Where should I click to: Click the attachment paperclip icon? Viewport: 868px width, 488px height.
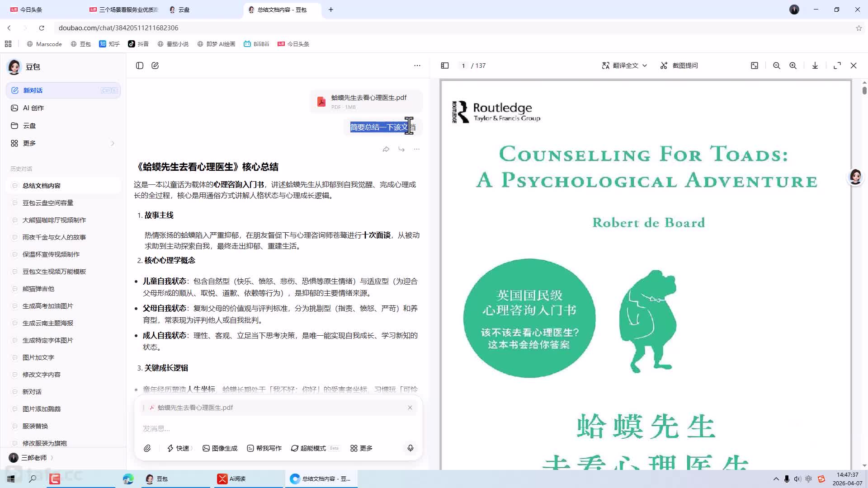pyautogui.click(x=147, y=448)
